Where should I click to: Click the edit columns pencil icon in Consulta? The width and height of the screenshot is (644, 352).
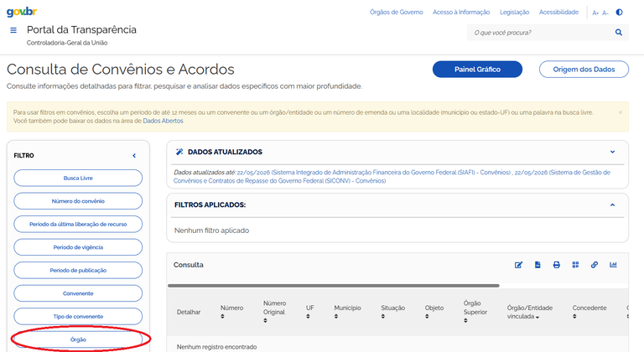point(518,265)
